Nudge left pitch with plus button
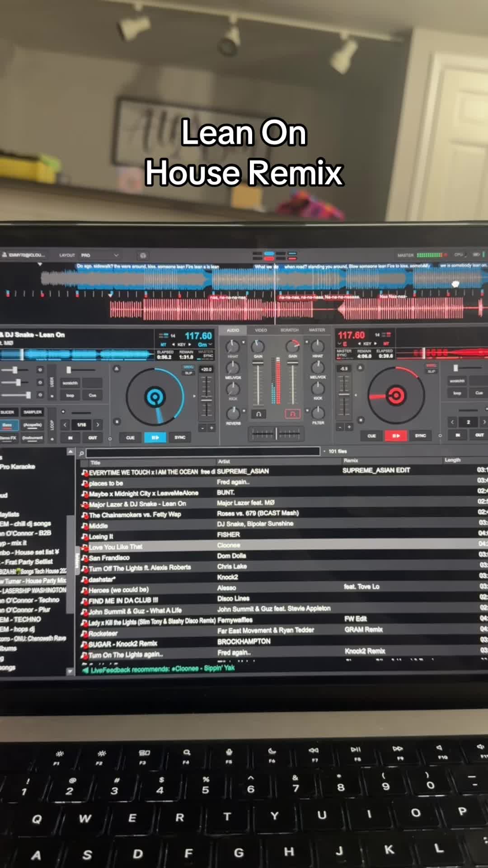The width and height of the screenshot is (488, 868). point(211,428)
